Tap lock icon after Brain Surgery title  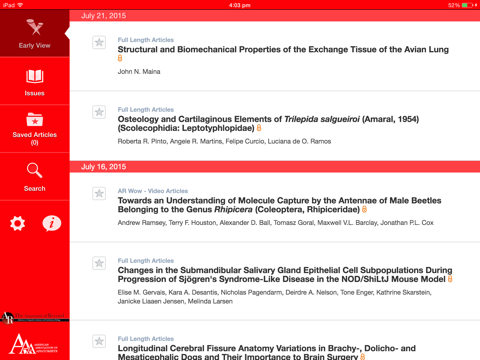pyautogui.click(x=362, y=357)
